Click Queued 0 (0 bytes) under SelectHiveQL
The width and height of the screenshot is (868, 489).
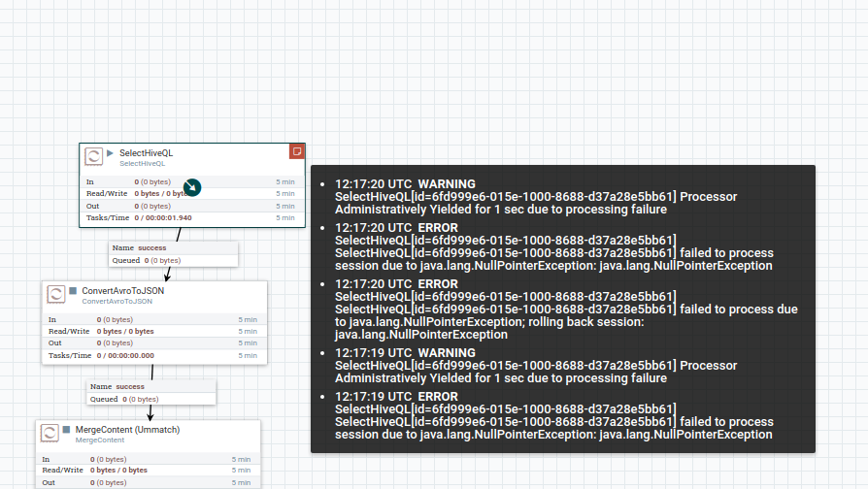coord(147,261)
